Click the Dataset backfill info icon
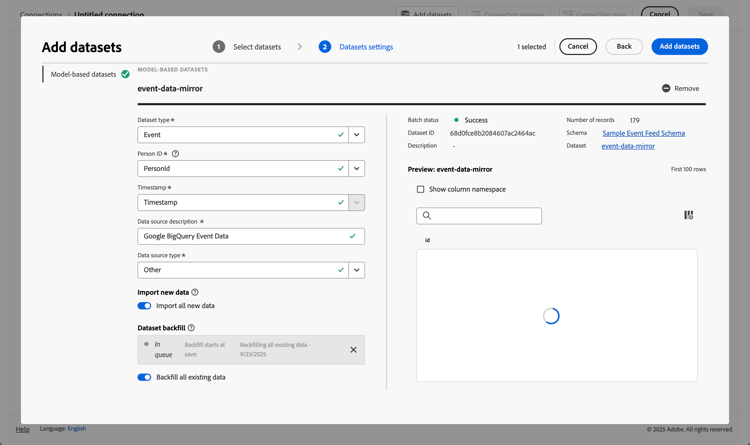Image resolution: width=750 pixels, height=445 pixels. (191, 328)
